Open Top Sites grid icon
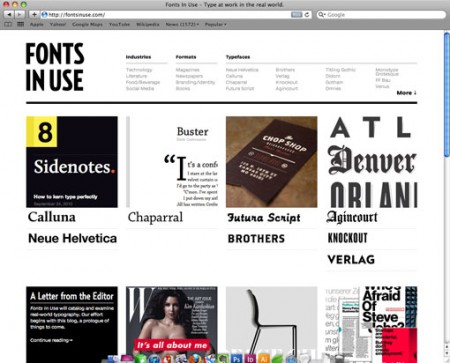The height and width of the screenshot is (363, 450). pos(20,24)
